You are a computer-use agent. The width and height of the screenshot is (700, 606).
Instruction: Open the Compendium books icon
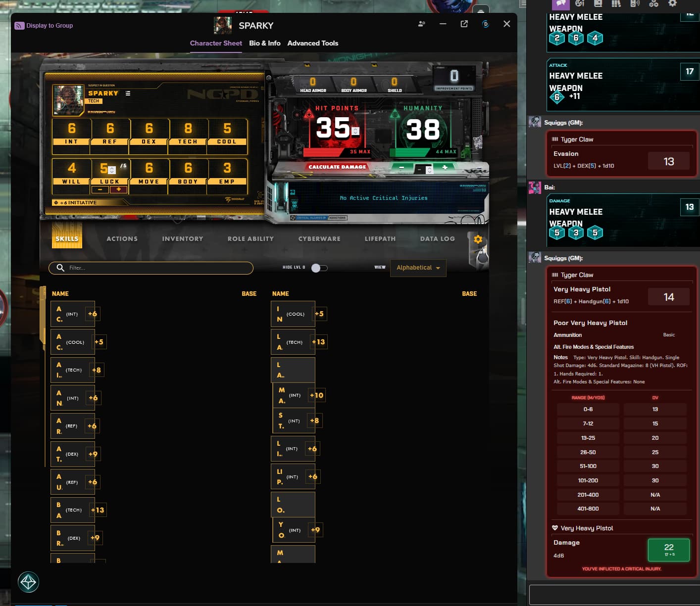[616, 3]
